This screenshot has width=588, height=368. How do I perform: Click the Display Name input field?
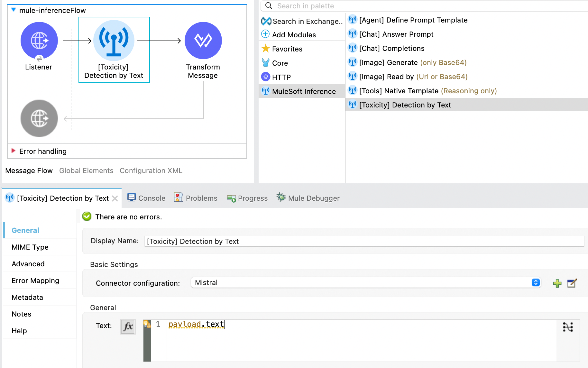(x=364, y=241)
